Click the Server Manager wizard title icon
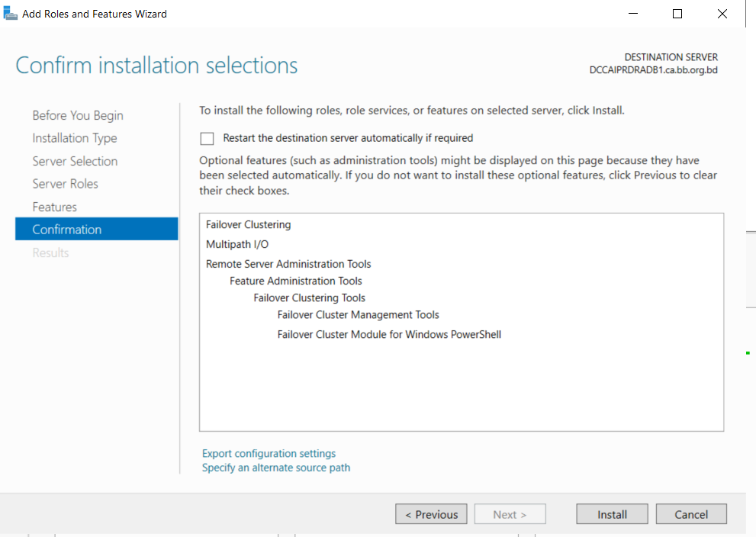The width and height of the screenshot is (756, 537). [10, 14]
